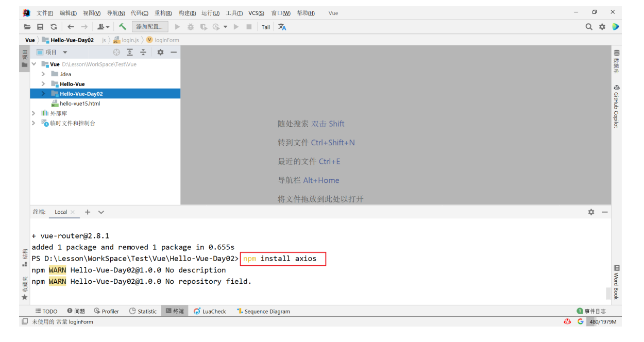Image resolution: width=644 pixels, height=342 pixels.
Task: Open the 编辑(E) menu
Action: 68,13
